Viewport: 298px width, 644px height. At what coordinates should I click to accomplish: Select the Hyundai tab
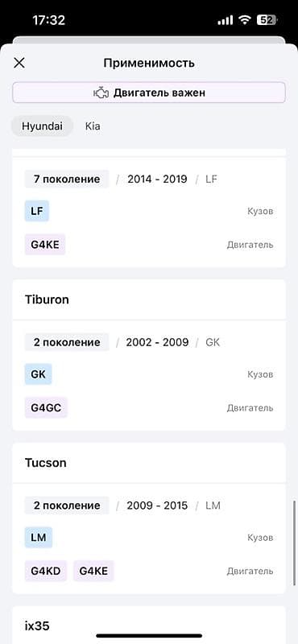click(x=42, y=126)
